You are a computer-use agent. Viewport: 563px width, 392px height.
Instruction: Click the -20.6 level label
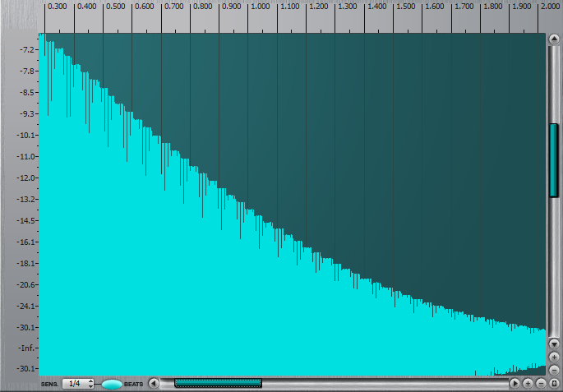tap(25, 284)
